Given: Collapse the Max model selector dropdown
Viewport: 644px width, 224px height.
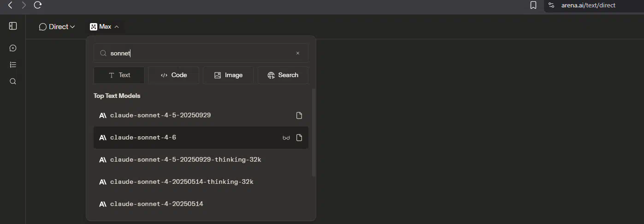Looking at the screenshot, I should [105, 27].
